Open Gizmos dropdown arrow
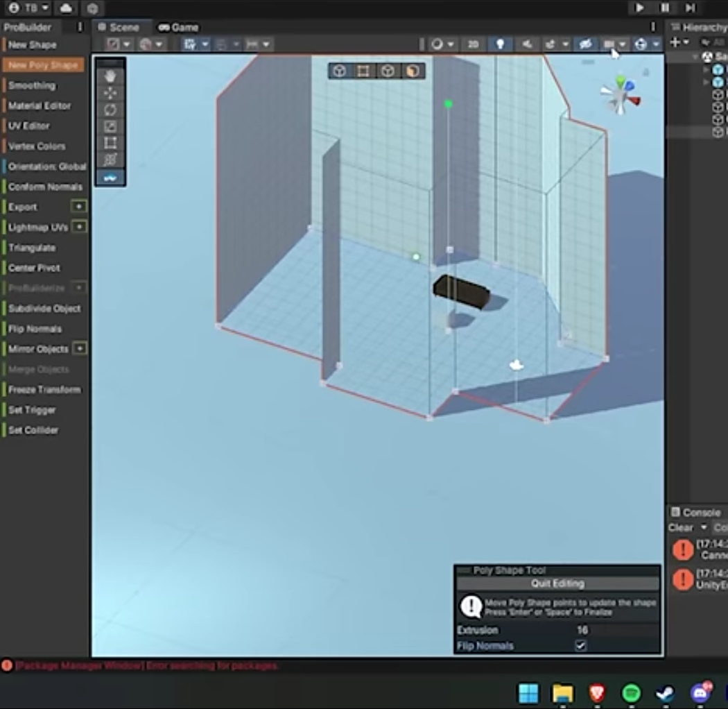This screenshot has height=709, width=728. [656, 44]
